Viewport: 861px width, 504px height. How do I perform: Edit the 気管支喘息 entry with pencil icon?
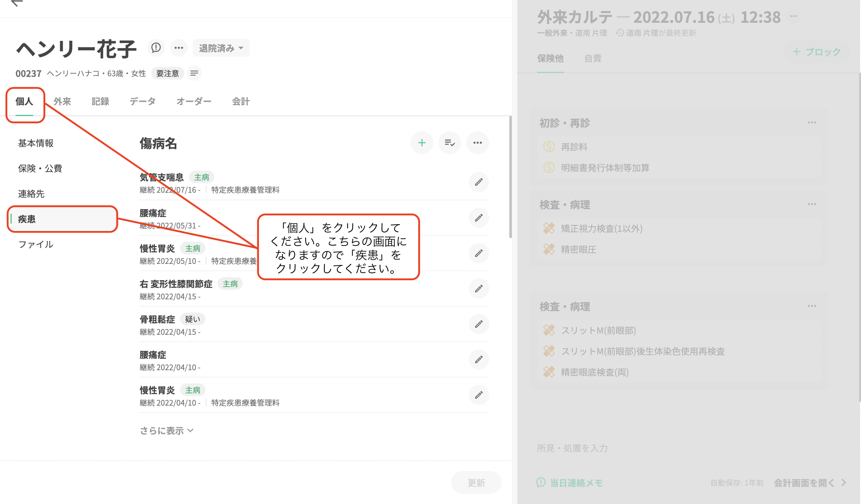tap(479, 182)
